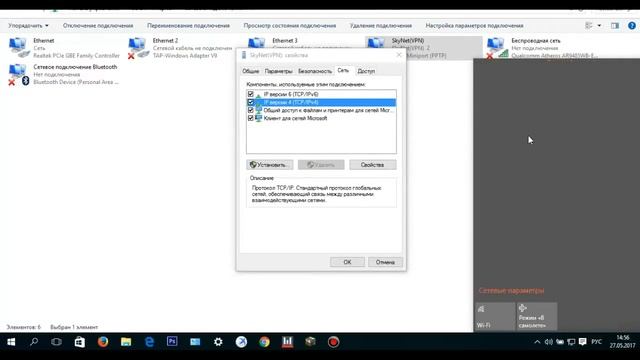Screen dimensions: 640x360
Task: Click the red record button taskbar icon
Action: click(333, 342)
